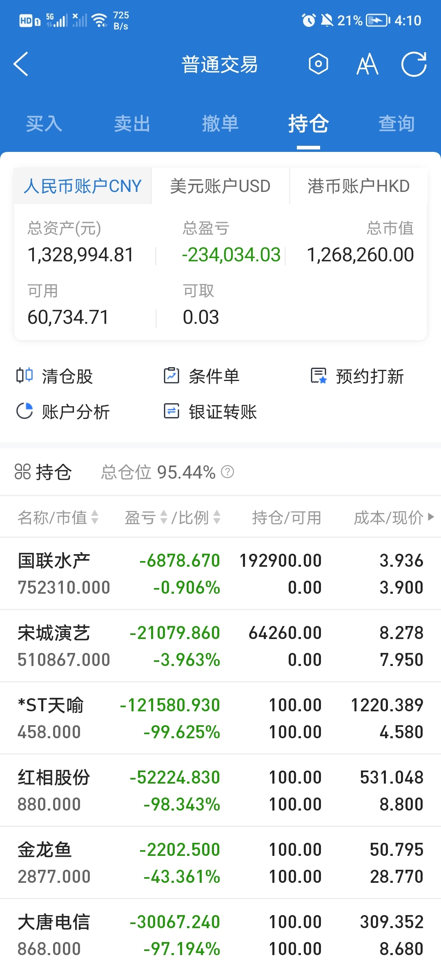Tap the 持仓 grid icon
The height and width of the screenshot is (980, 441).
point(22,472)
